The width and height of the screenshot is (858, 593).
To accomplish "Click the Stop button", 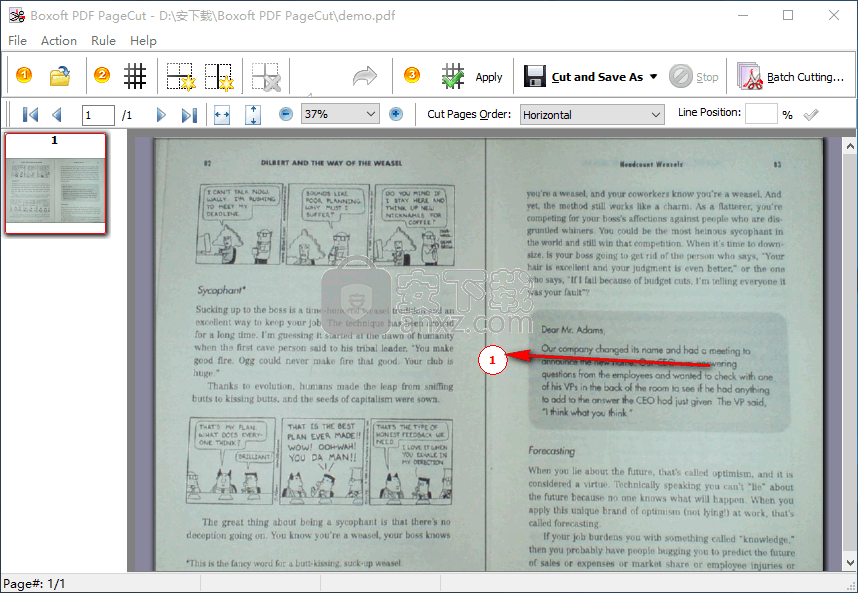I will tap(694, 77).
